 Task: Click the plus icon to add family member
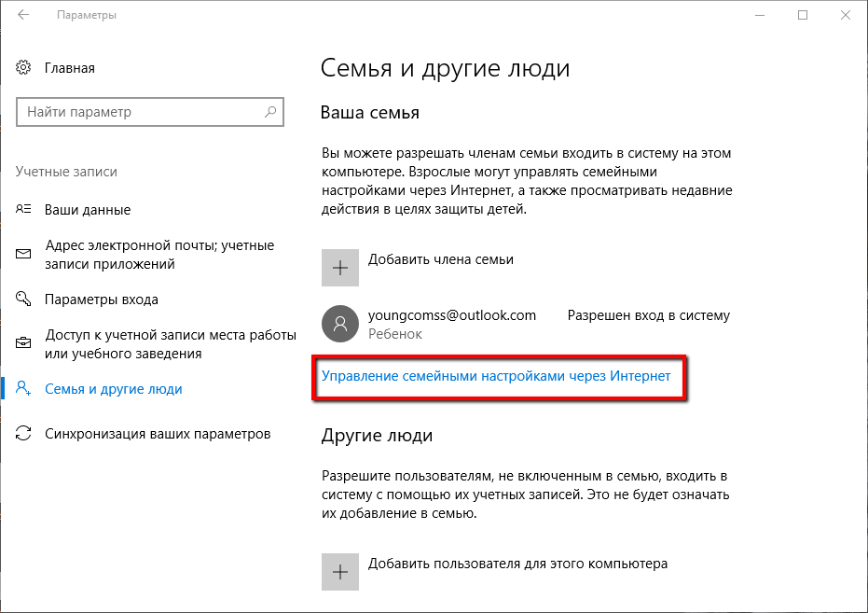tap(340, 268)
